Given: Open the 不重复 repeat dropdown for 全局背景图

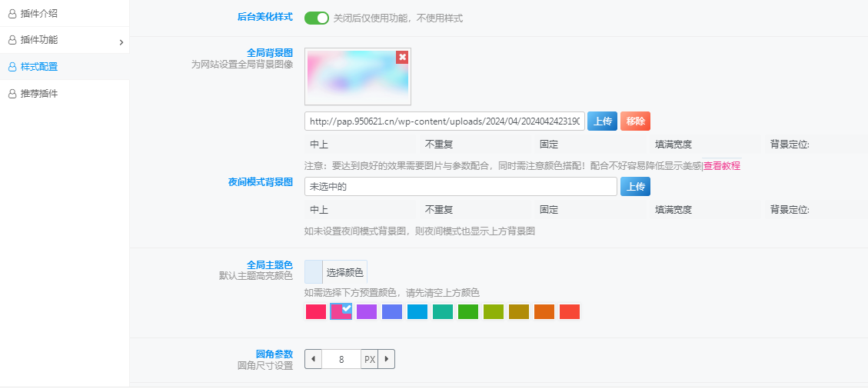Looking at the screenshot, I should (476, 145).
